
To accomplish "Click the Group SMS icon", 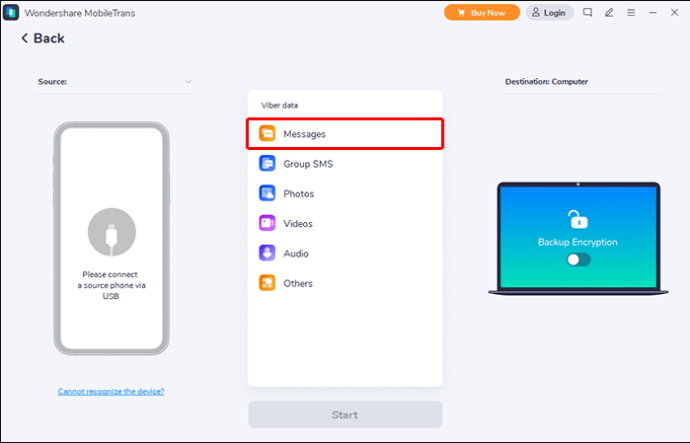I will pyautogui.click(x=267, y=163).
